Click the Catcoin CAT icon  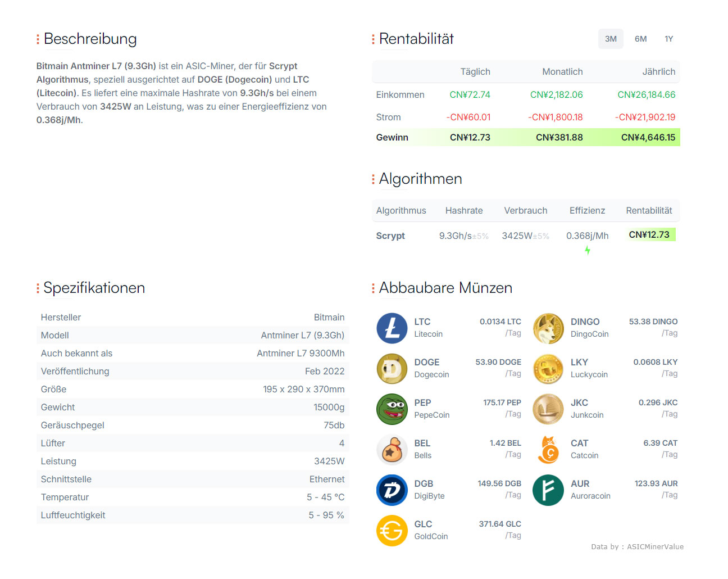coord(548,450)
